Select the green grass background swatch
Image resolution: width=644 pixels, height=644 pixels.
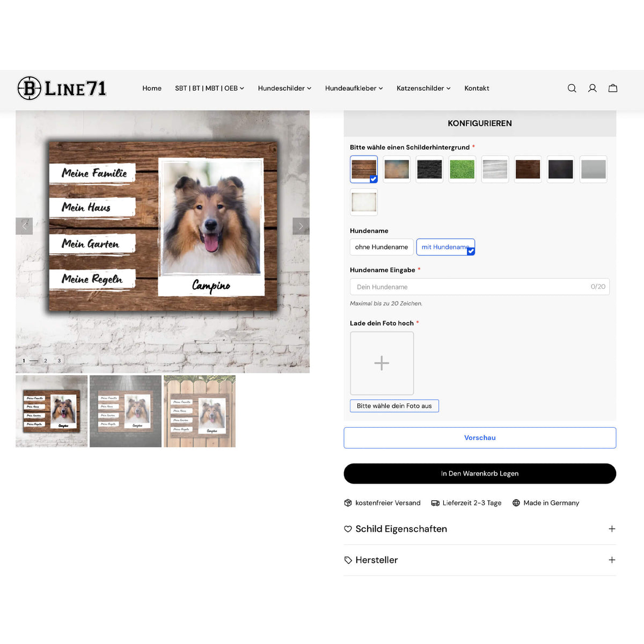462,170
